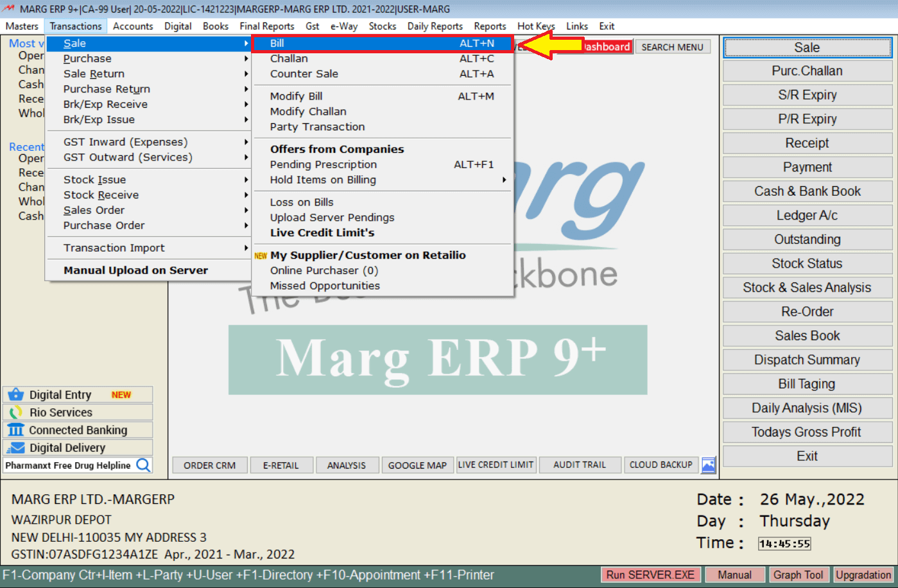The height and width of the screenshot is (588, 898).
Task: Open the Accounts menu
Action: click(133, 26)
